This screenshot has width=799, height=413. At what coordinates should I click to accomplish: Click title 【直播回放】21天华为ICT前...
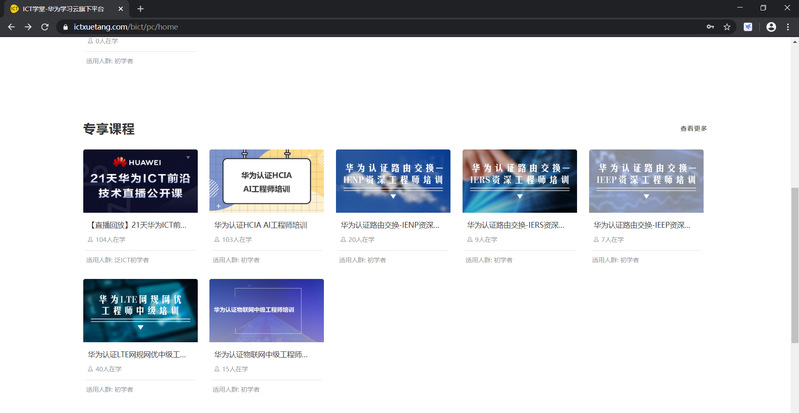137,225
